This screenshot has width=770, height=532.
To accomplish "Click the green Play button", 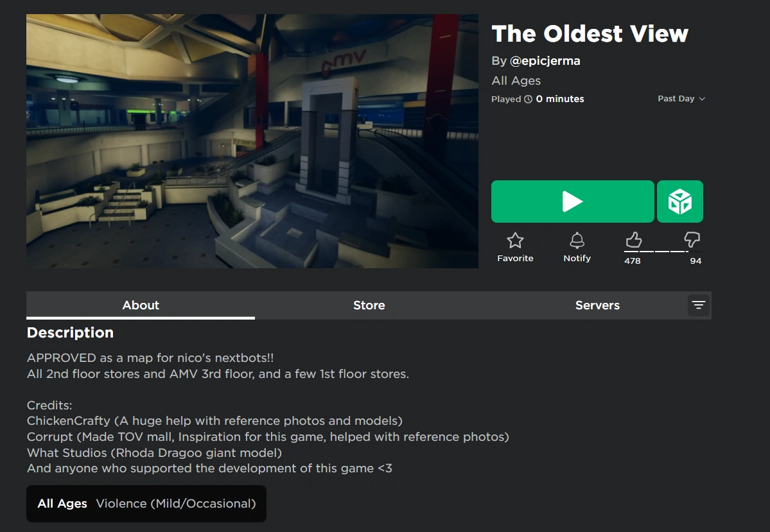I will (573, 202).
